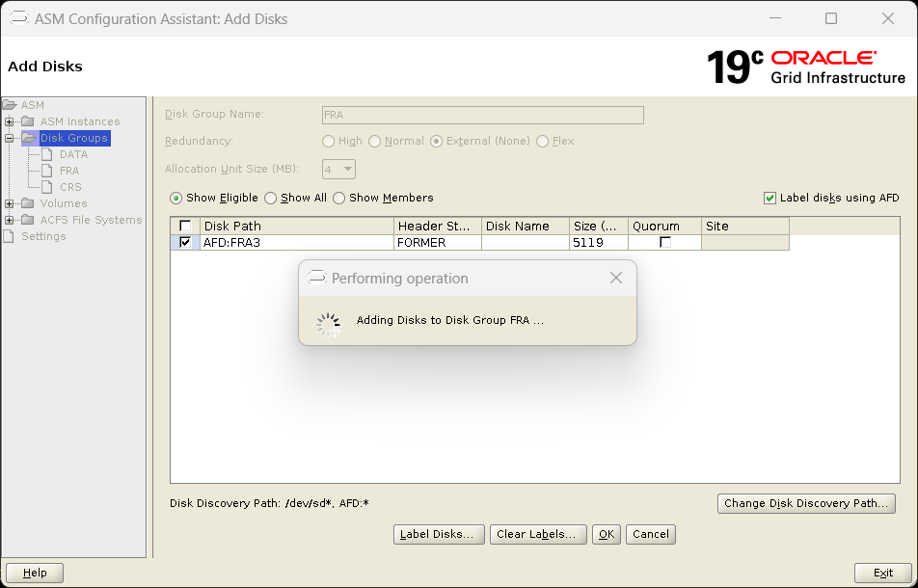This screenshot has height=588, width=918.
Task: Click the AFD:FRA3 disk path cell
Action: [297, 242]
